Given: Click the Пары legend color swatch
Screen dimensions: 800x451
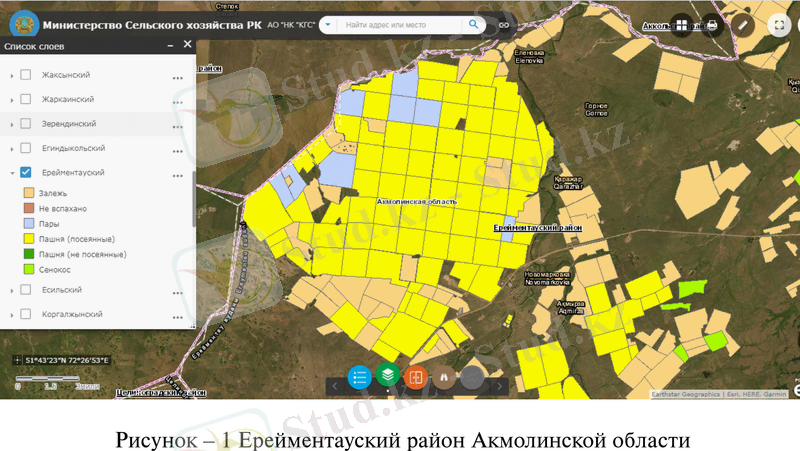Looking at the screenshot, I should click(29, 223).
